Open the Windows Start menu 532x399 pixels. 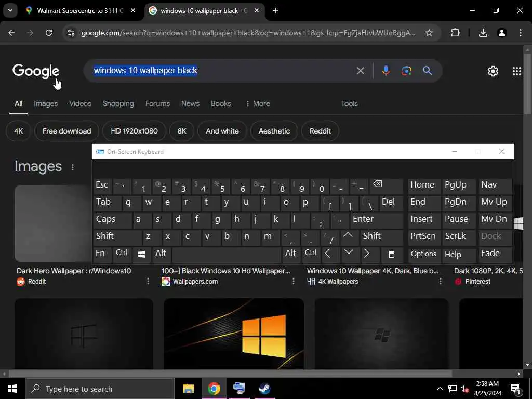tap(12, 389)
